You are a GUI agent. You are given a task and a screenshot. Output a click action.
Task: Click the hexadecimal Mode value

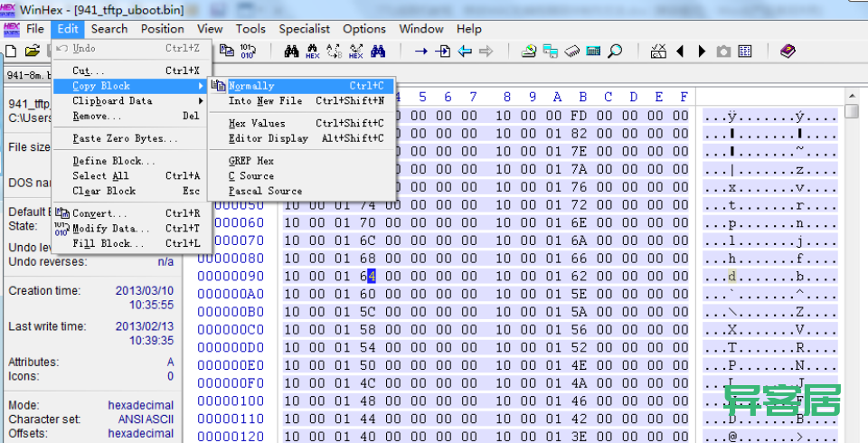tap(141, 405)
